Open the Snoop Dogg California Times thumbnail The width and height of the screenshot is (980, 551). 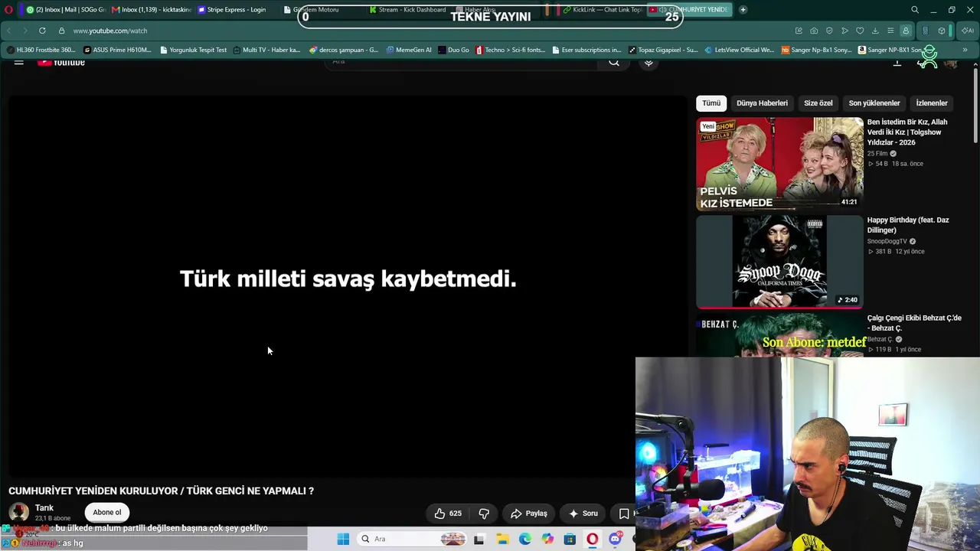coord(779,262)
